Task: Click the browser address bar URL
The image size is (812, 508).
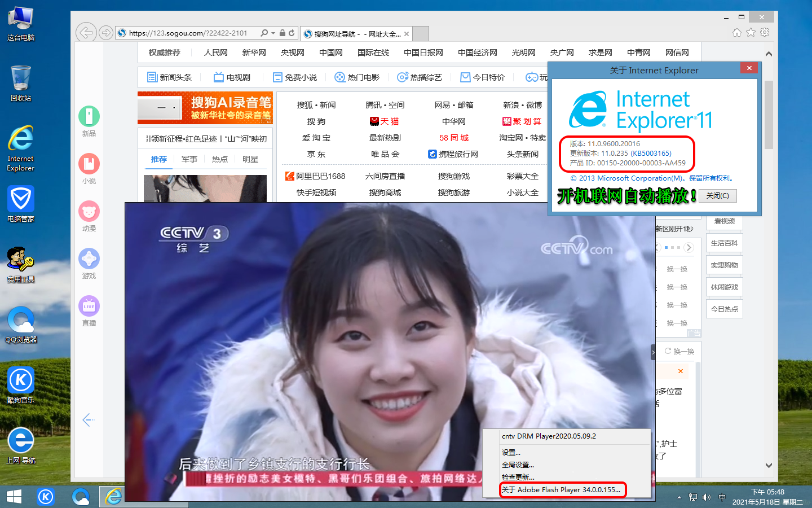Action: point(188,33)
